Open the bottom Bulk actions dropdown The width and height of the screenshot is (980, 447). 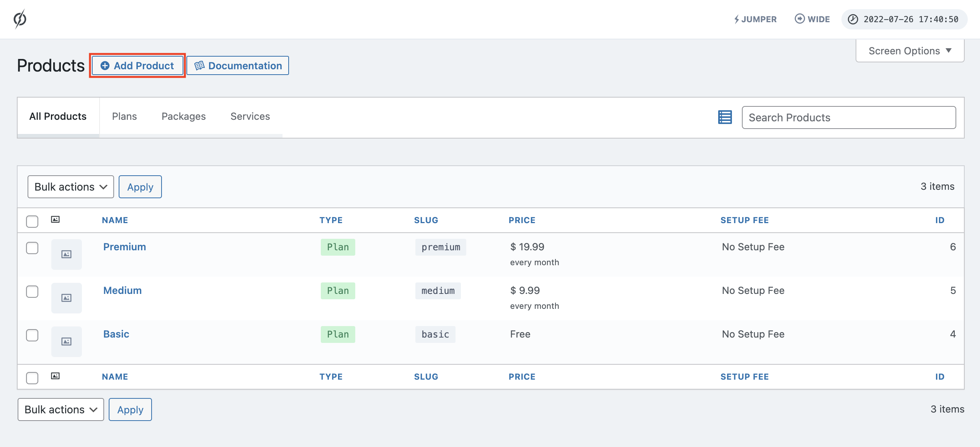point(60,409)
